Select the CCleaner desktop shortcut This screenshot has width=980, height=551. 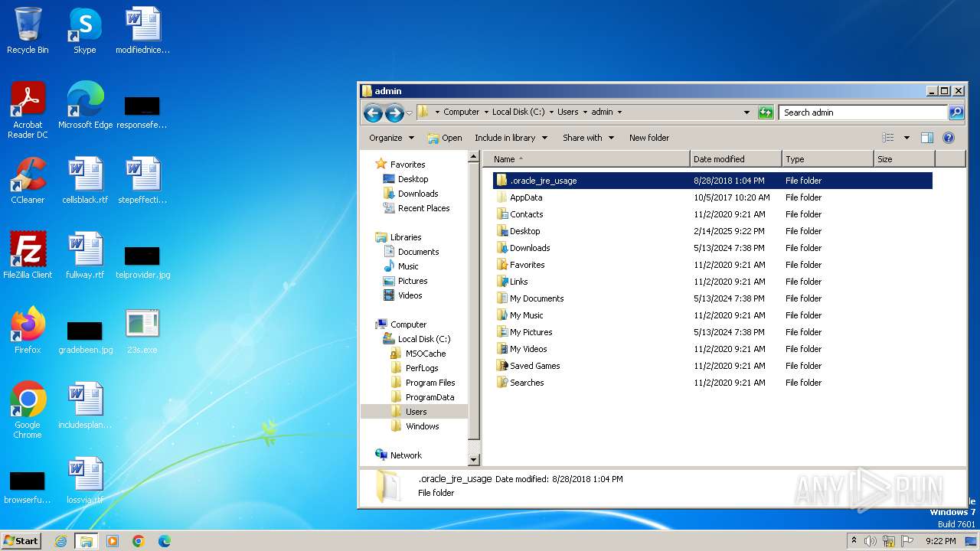pyautogui.click(x=28, y=181)
